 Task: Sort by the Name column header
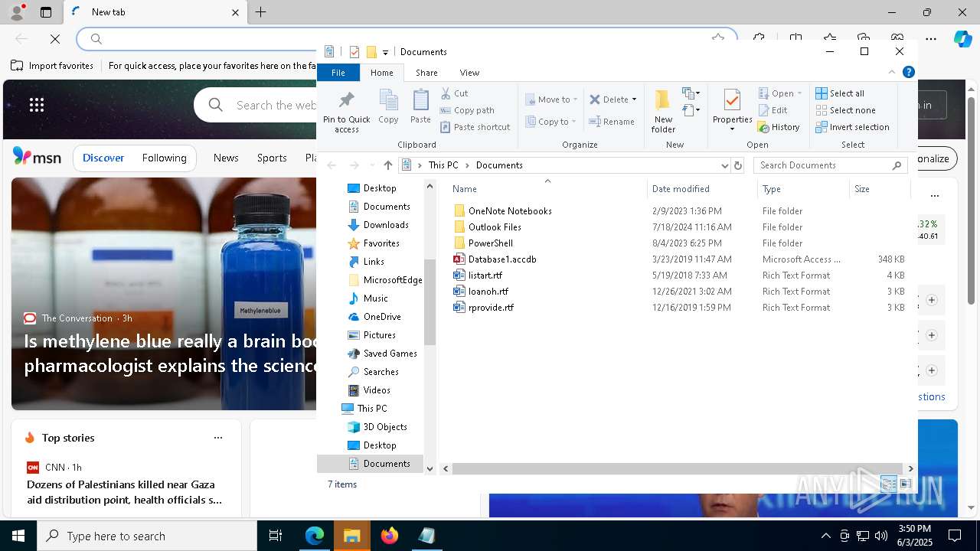[x=547, y=189]
